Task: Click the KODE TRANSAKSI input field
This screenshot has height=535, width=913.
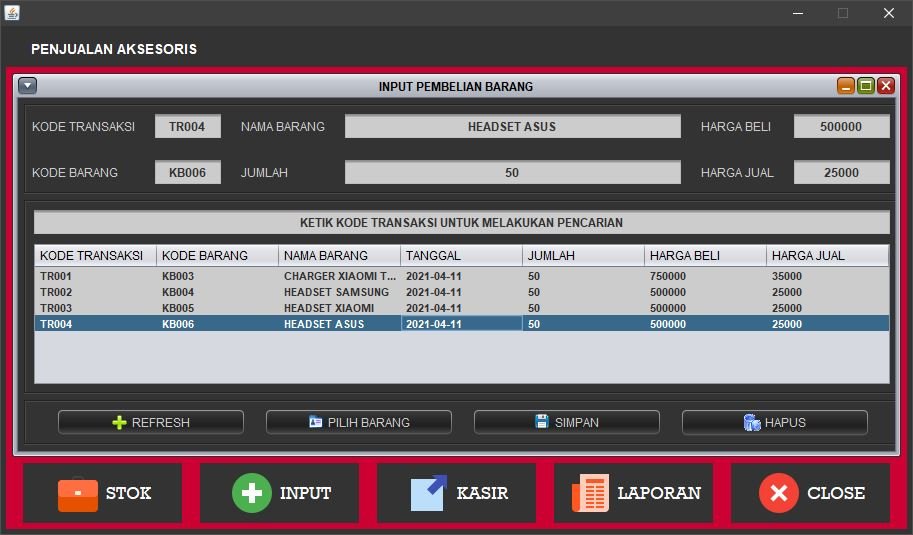Action: coord(187,127)
